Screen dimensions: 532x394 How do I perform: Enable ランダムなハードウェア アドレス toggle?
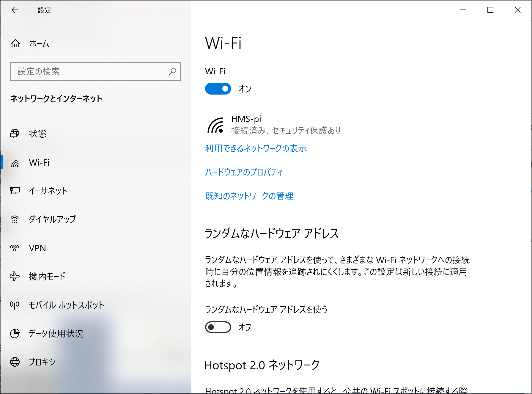coord(218,327)
